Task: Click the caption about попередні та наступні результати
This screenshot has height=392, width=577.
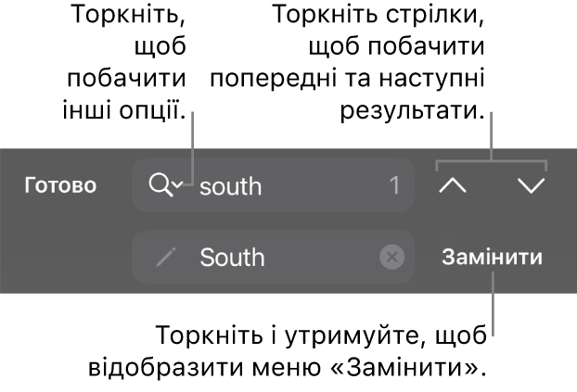Action: [347, 62]
